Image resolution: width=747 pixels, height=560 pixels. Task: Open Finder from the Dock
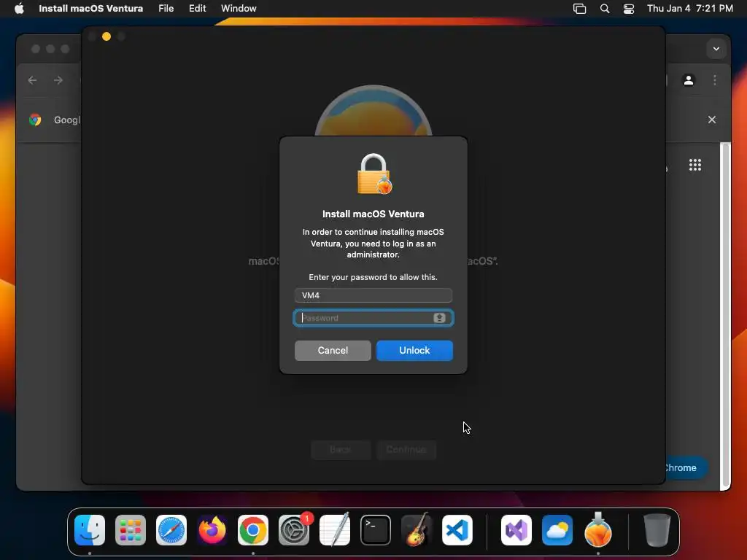(90, 529)
